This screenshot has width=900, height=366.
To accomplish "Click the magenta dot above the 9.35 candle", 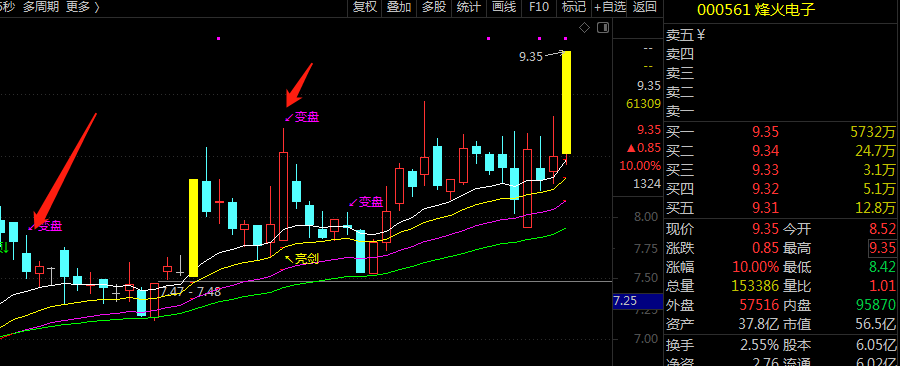I will pos(566,38).
